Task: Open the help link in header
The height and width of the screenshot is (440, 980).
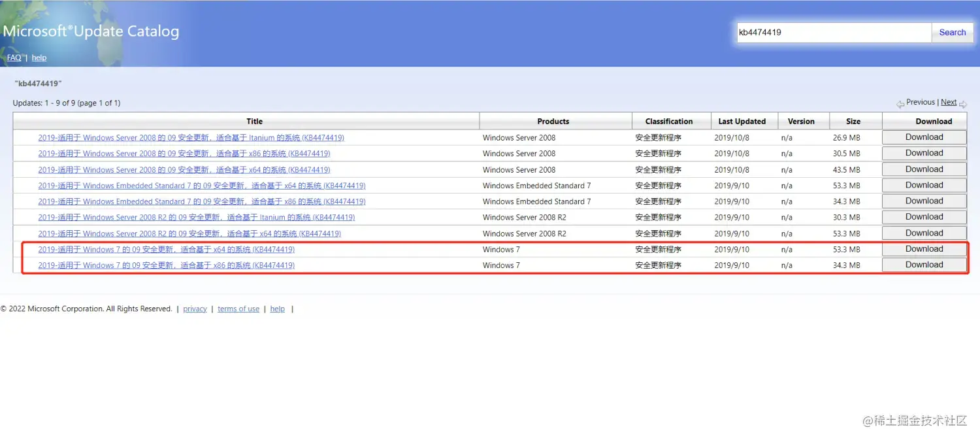Action: (39, 58)
